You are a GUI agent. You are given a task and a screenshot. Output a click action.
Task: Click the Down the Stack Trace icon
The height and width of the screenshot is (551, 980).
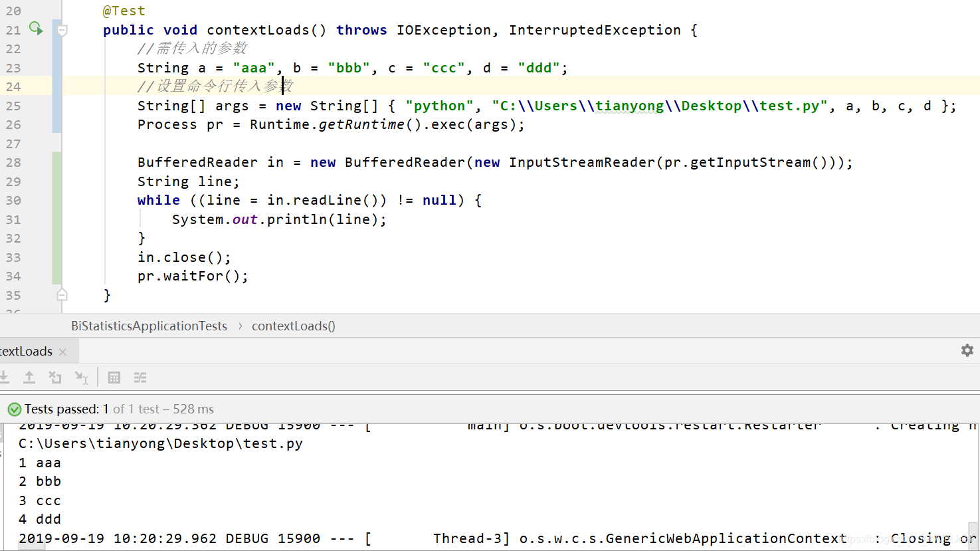tap(5, 378)
